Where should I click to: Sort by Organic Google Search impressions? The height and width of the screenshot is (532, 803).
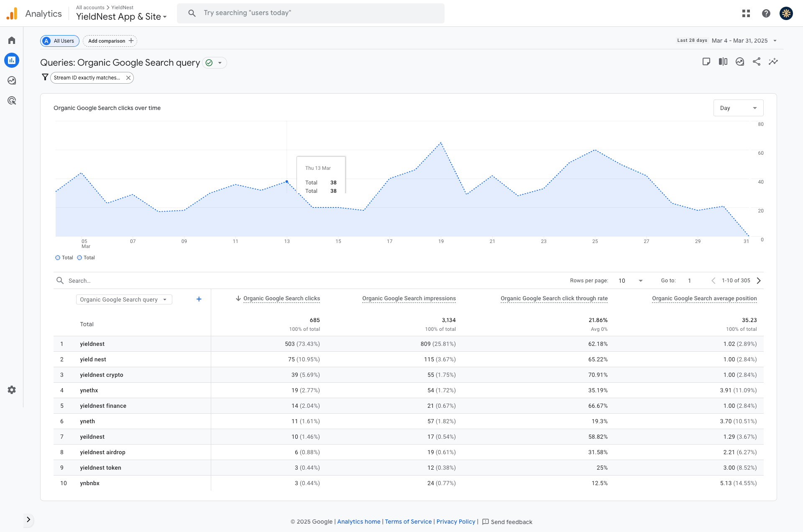[409, 298]
